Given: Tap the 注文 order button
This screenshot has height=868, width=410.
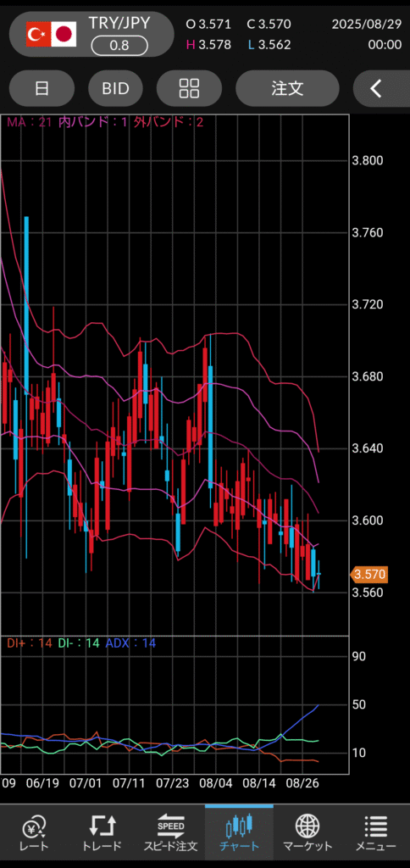Looking at the screenshot, I should tap(287, 88).
